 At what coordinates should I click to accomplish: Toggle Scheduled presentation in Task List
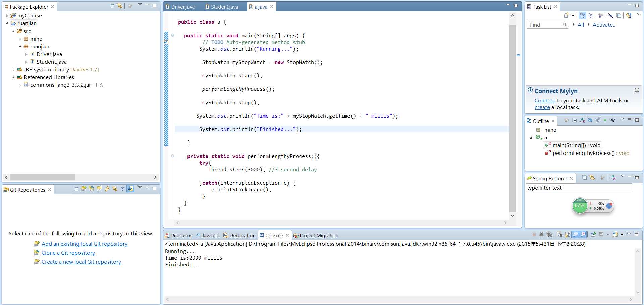pos(590,15)
